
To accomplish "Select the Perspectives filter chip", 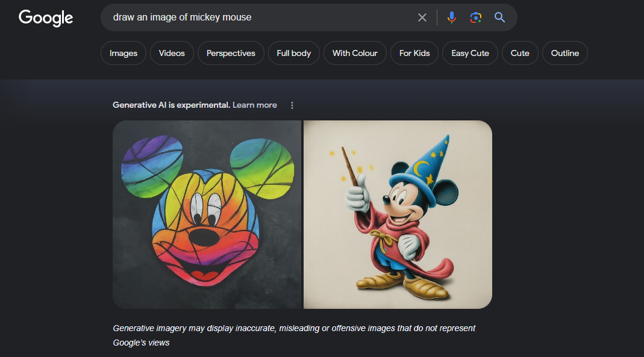I will [x=231, y=53].
